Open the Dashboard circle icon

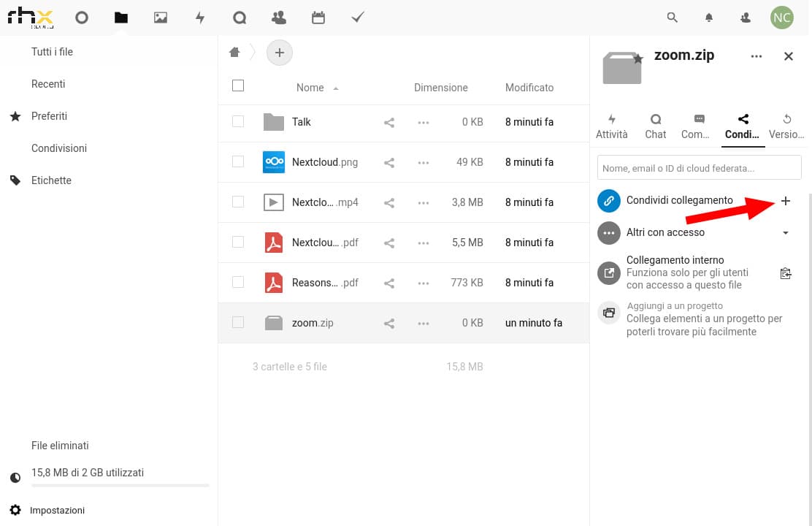coord(81,18)
